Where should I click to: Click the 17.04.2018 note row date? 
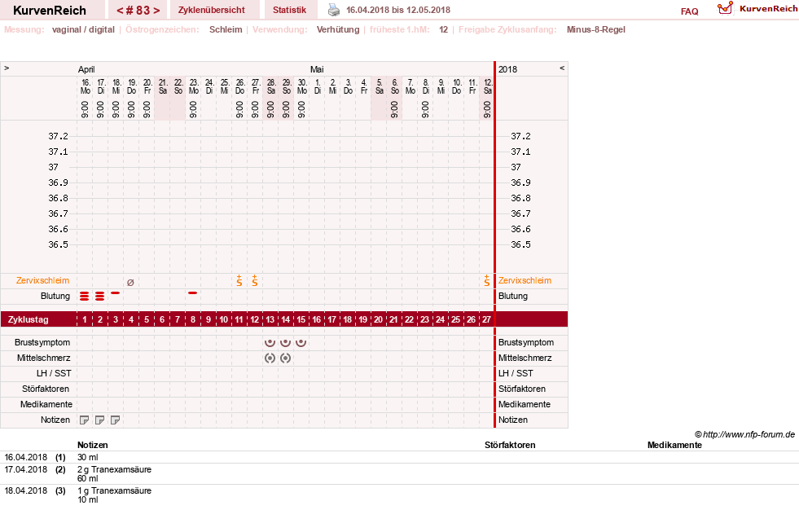pos(25,469)
